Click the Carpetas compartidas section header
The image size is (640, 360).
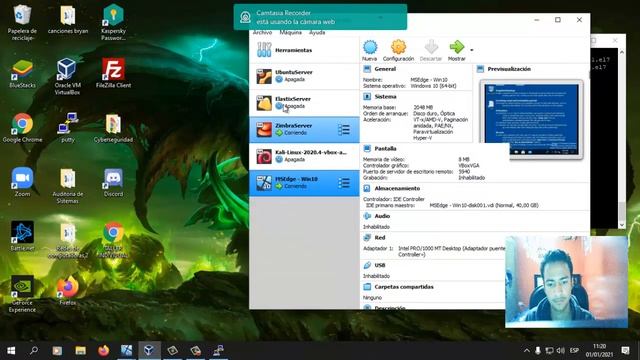coord(404,287)
